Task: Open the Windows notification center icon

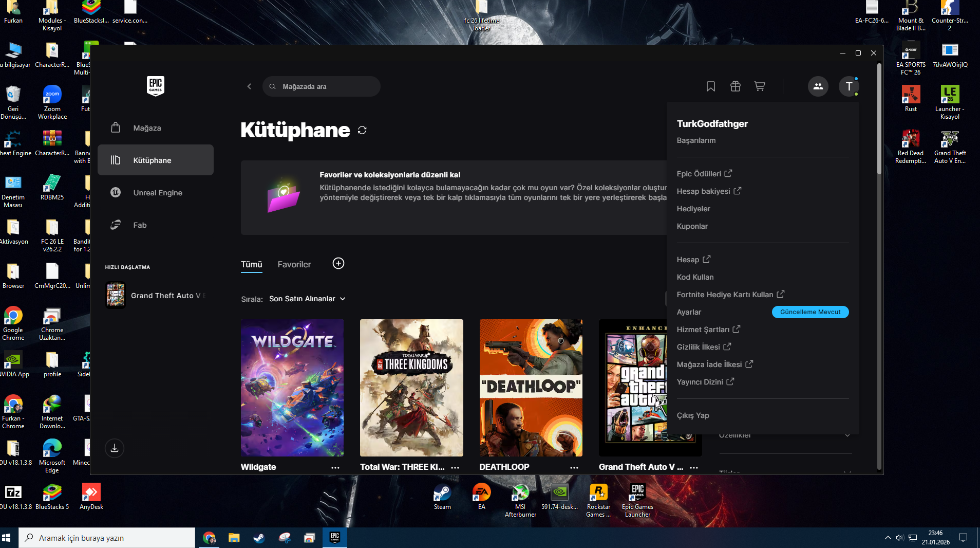Action: tap(963, 538)
